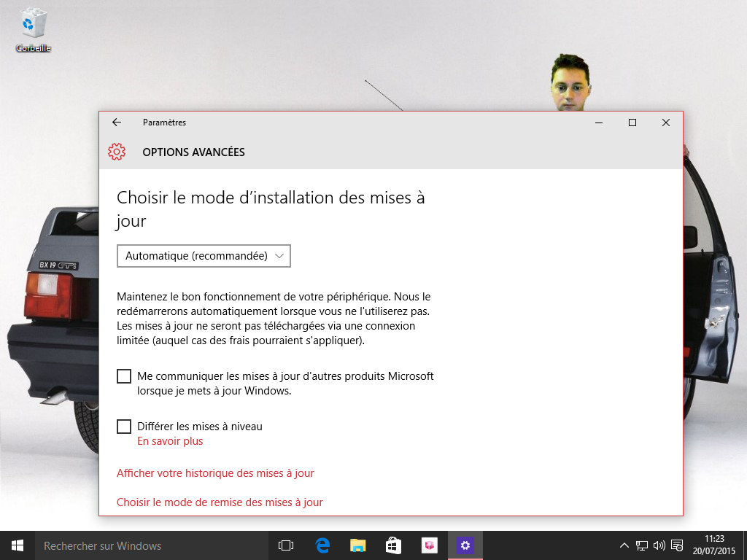Launch Microsoft Edge from the taskbar
Screen dimensions: 747x560
[322, 545]
